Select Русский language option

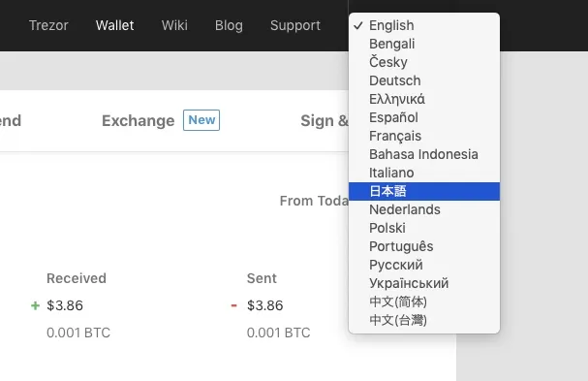[424, 265]
